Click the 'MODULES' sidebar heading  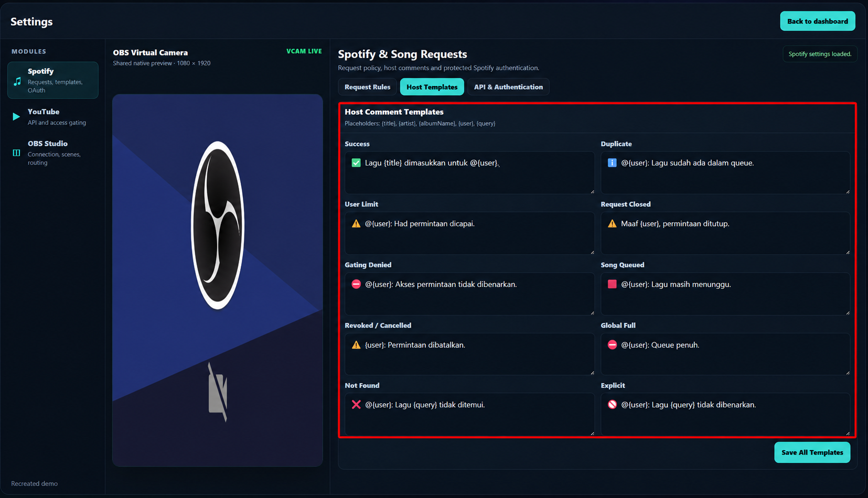29,51
